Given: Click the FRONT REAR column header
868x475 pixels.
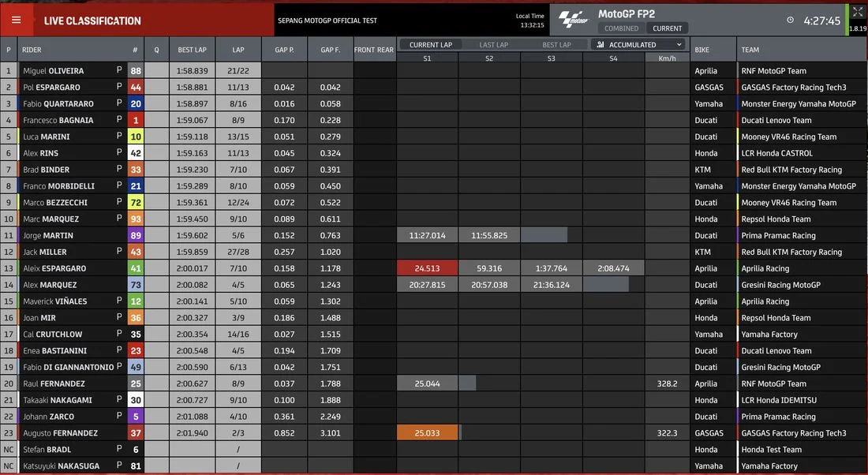Looking at the screenshot, I should [374, 50].
